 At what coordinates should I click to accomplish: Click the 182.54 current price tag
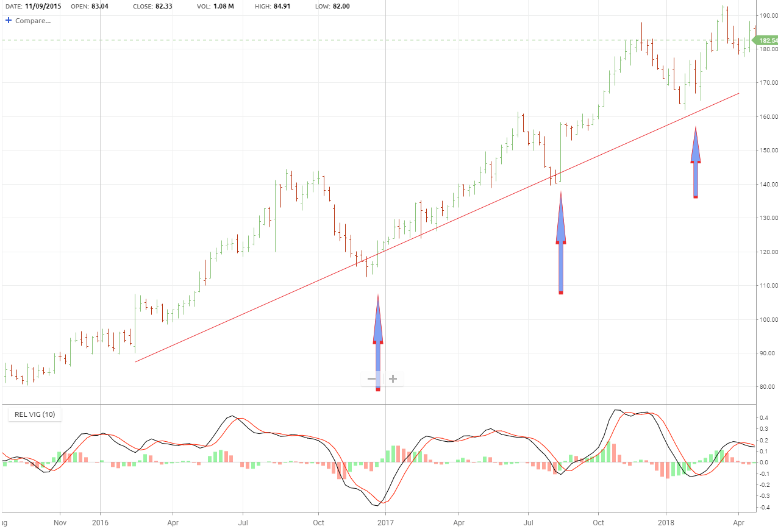pos(767,40)
